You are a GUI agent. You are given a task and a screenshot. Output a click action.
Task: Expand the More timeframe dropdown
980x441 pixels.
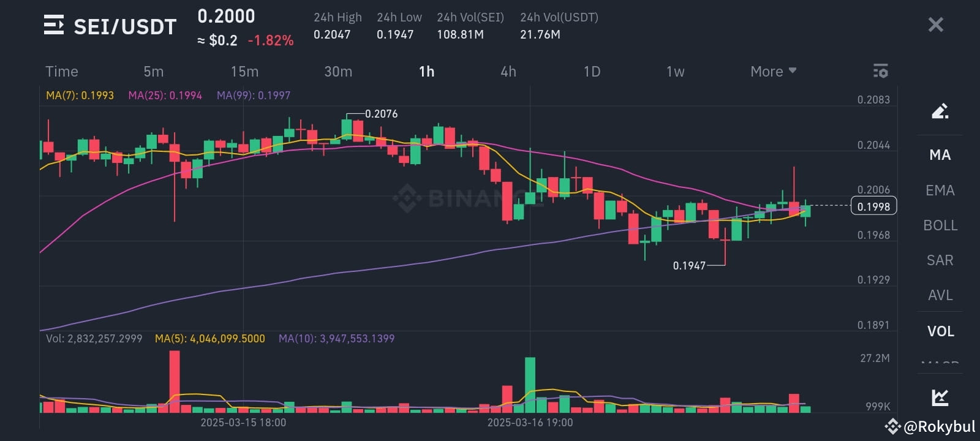772,71
